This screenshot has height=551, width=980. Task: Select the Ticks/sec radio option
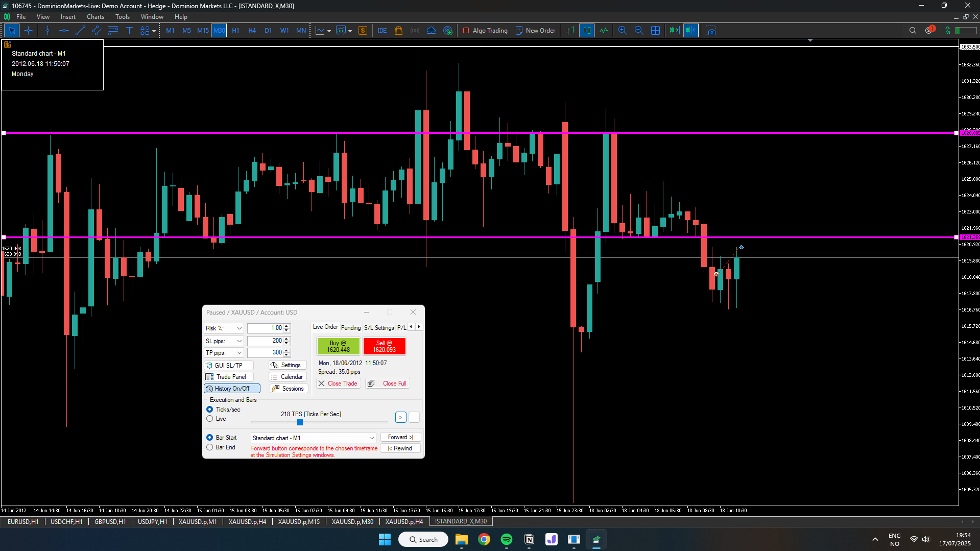(x=209, y=410)
